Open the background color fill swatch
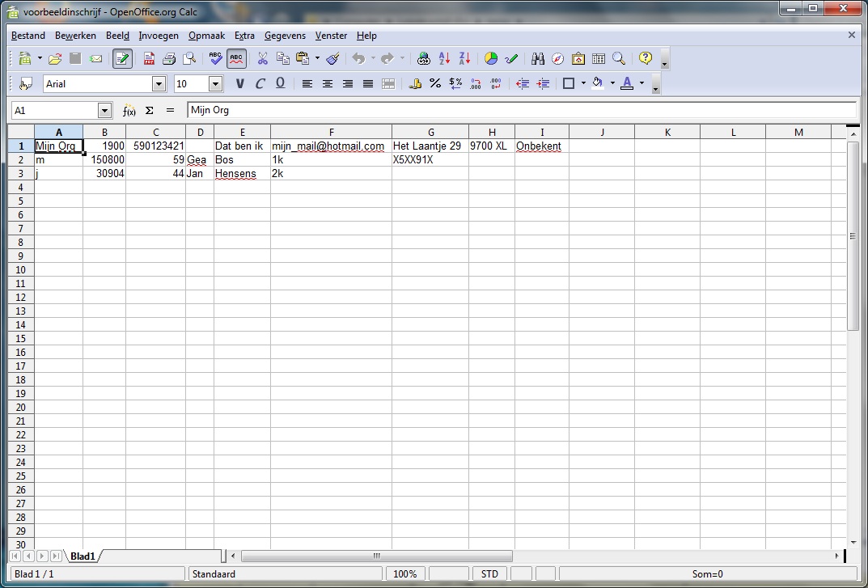The height and width of the screenshot is (588, 868). (x=598, y=83)
